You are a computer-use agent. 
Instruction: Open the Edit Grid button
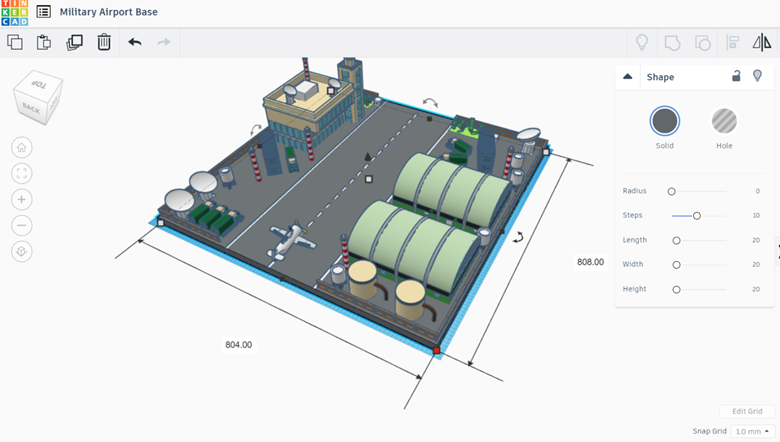click(x=747, y=411)
